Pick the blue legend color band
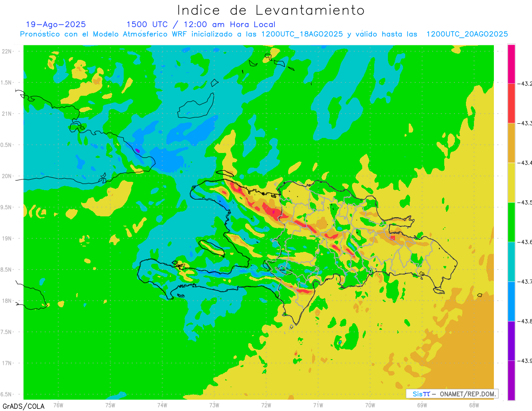The image size is (532, 411). (x=511, y=301)
